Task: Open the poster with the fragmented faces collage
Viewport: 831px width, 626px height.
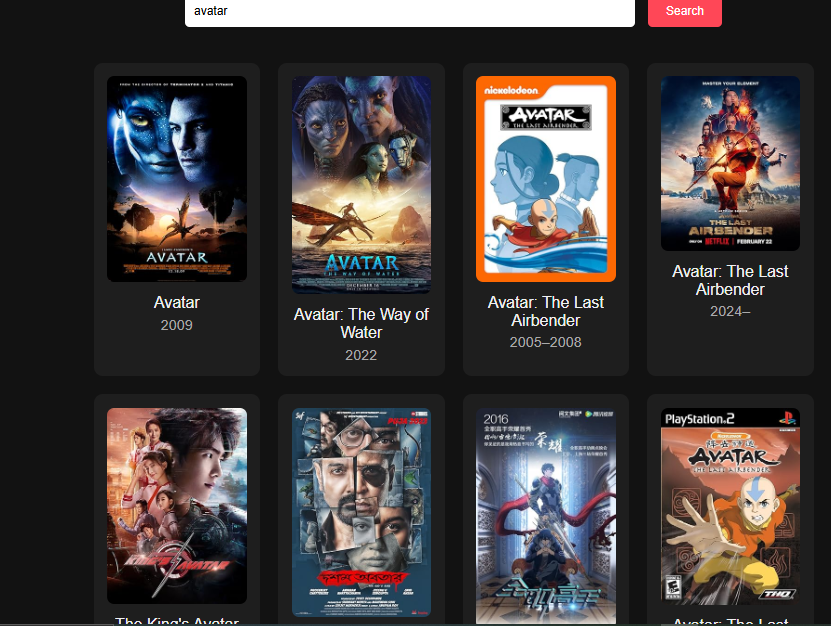Action: pyautogui.click(x=361, y=512)
